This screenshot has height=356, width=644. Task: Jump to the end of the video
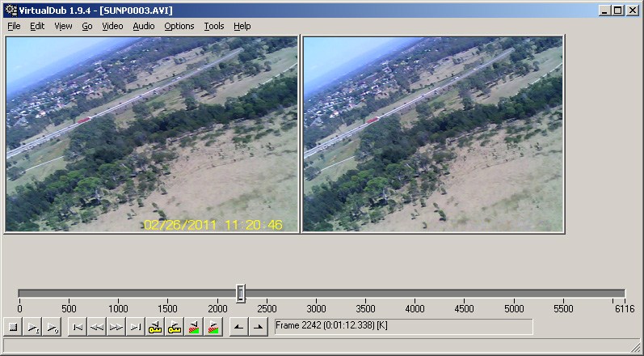coord(136,327)
